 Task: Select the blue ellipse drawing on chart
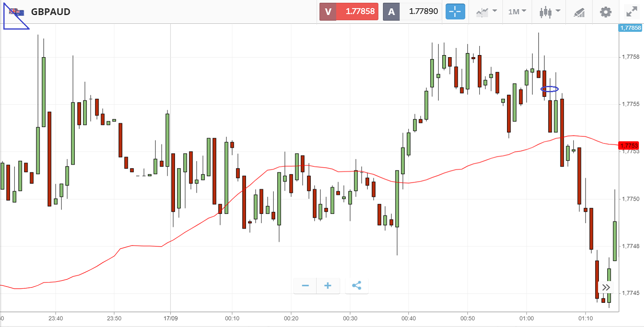(x=550, y=89)
